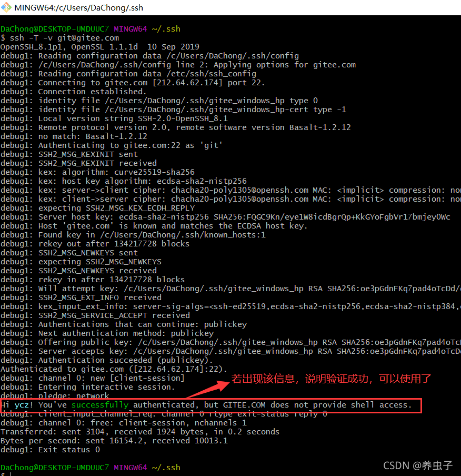Click the Local version string SSH-2.0-OpenSSH_8.1 line
The image size is (461, 476).
pos(114,118)
